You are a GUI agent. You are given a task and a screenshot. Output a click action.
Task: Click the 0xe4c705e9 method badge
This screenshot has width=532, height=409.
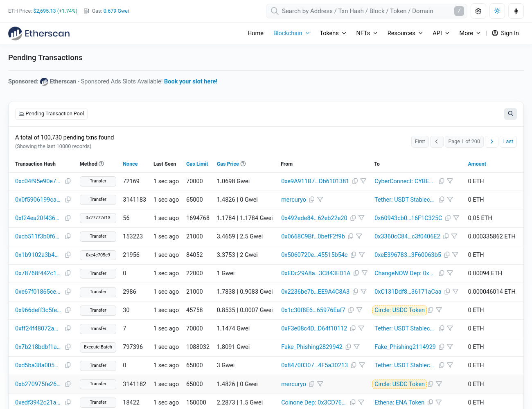coord(98,255)
